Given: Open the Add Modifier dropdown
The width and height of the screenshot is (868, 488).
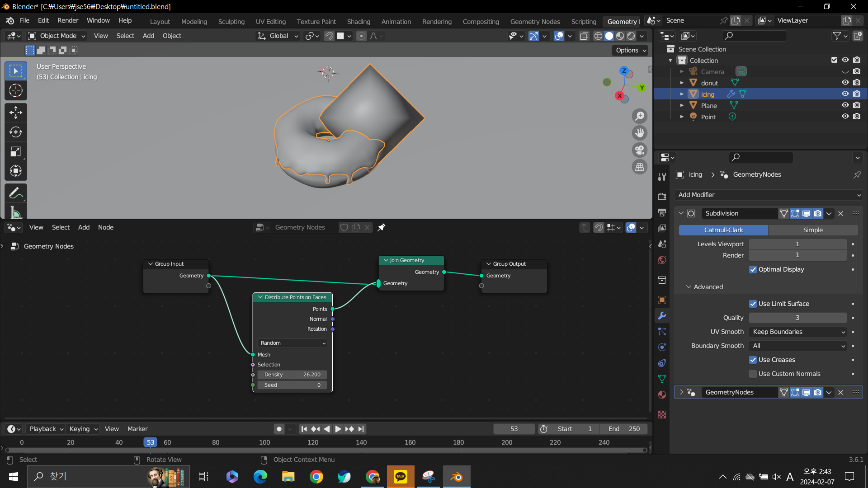Looking at the screenshot, I should [x=768, y=195].
